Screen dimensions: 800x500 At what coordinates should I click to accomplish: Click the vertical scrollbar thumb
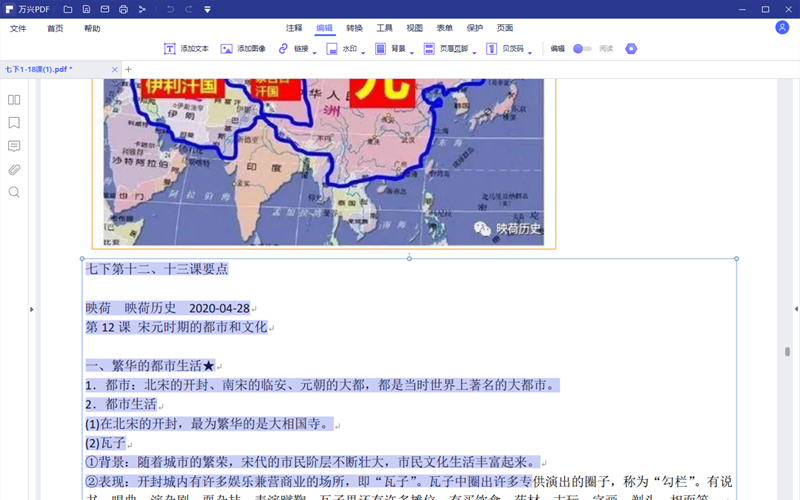(786, 352)
